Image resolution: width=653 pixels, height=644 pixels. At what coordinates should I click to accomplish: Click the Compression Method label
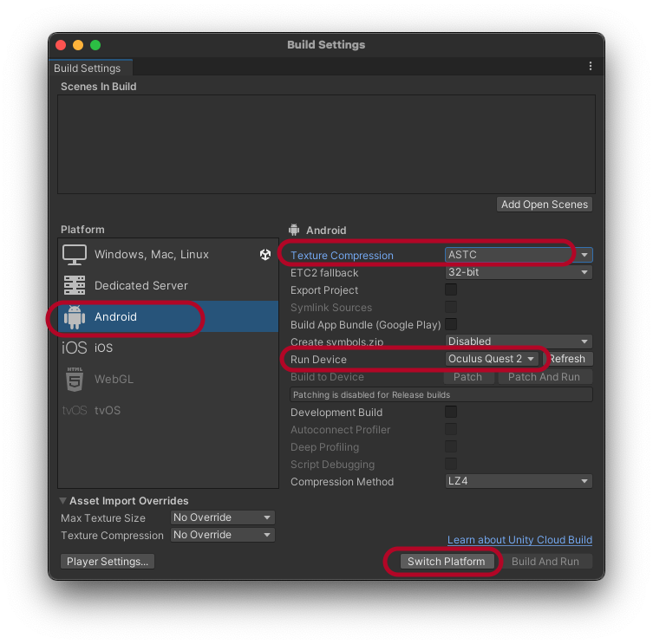coord(342,482)
